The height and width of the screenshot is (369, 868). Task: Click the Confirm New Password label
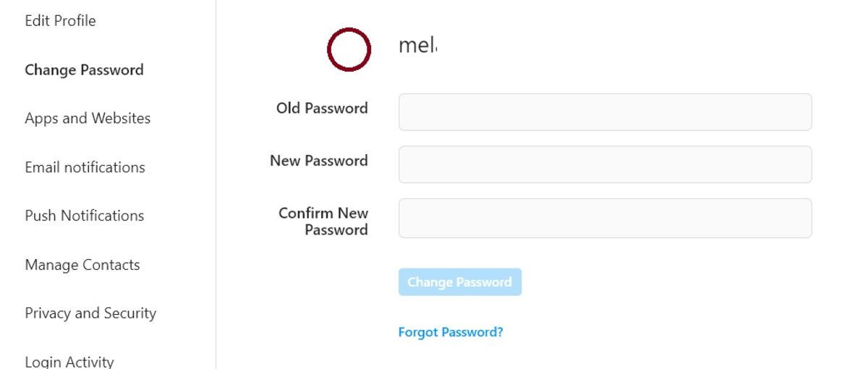click(x=323, y=221)
